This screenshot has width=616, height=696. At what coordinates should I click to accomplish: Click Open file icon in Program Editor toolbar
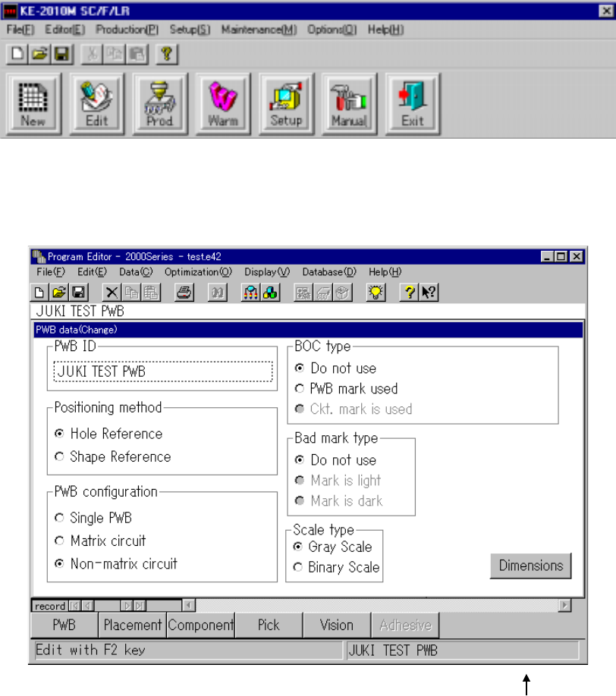coord(59,293)
